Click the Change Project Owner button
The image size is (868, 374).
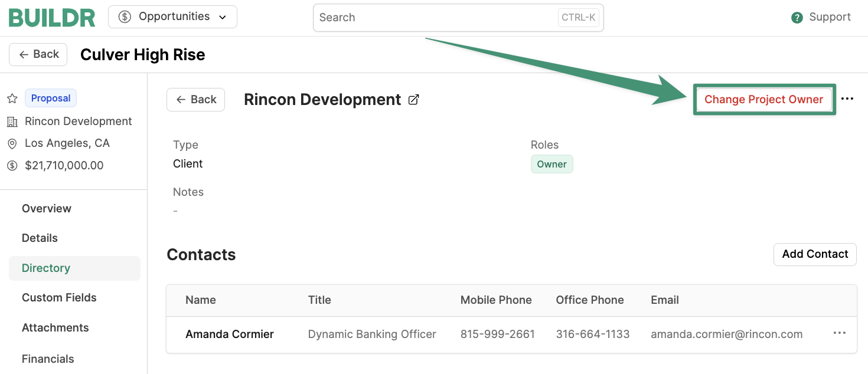764,99
